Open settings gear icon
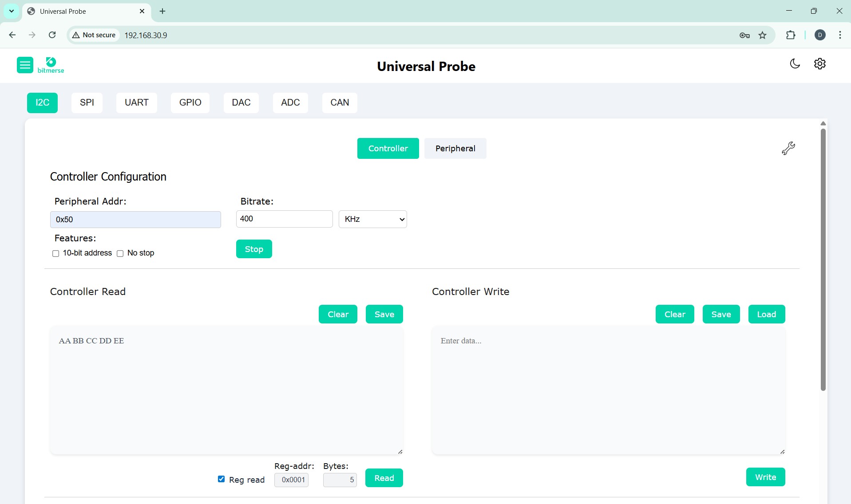The image size is (851, 504). tap(819, 64)
